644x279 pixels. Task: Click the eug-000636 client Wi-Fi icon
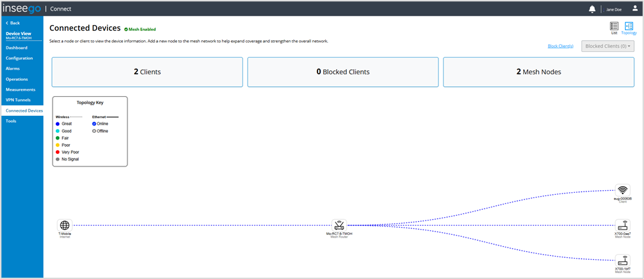click(x=622, y=190)
